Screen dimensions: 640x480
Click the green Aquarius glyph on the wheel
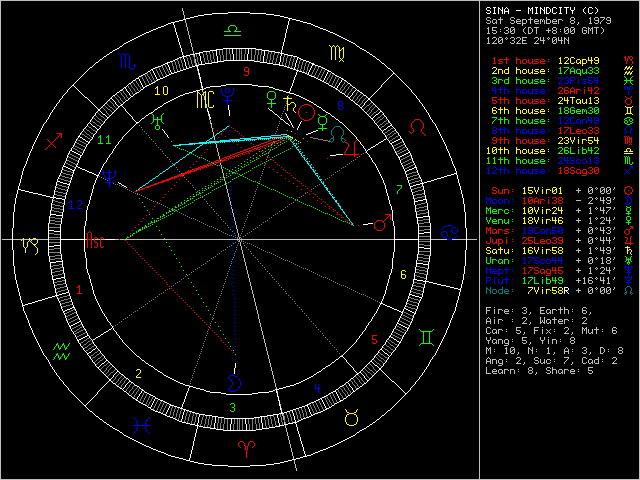62,352
